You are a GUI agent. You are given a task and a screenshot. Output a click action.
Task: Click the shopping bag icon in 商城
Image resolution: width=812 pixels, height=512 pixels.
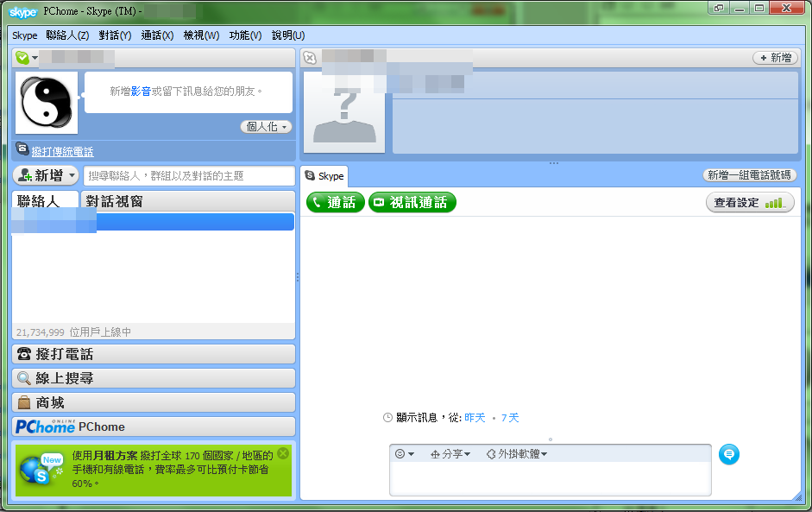click(x=24, y=402)
